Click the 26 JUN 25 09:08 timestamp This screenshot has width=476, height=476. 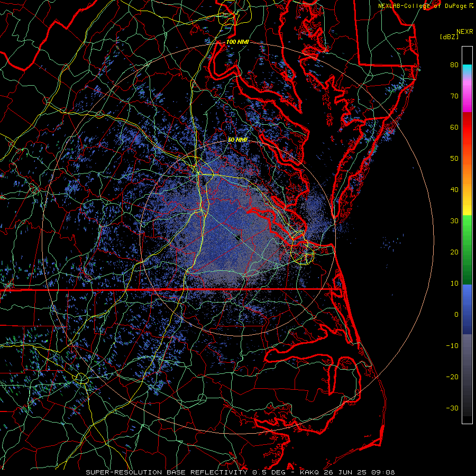(359, 472)
